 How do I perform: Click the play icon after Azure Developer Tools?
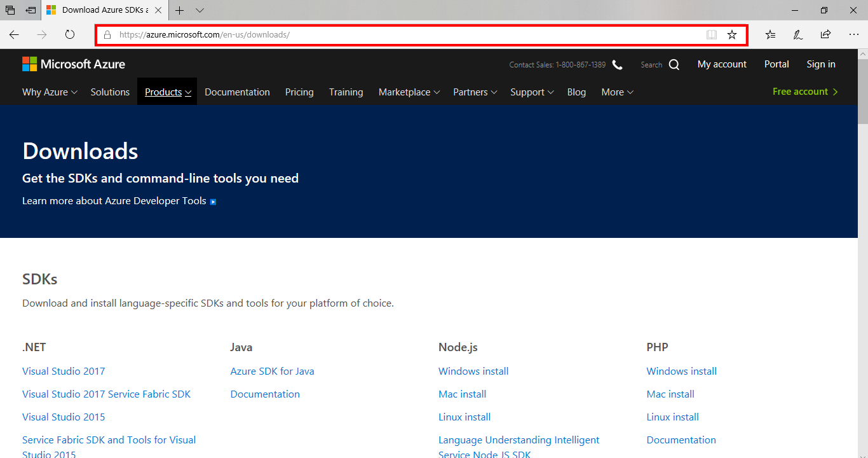[x=213, y=202]
